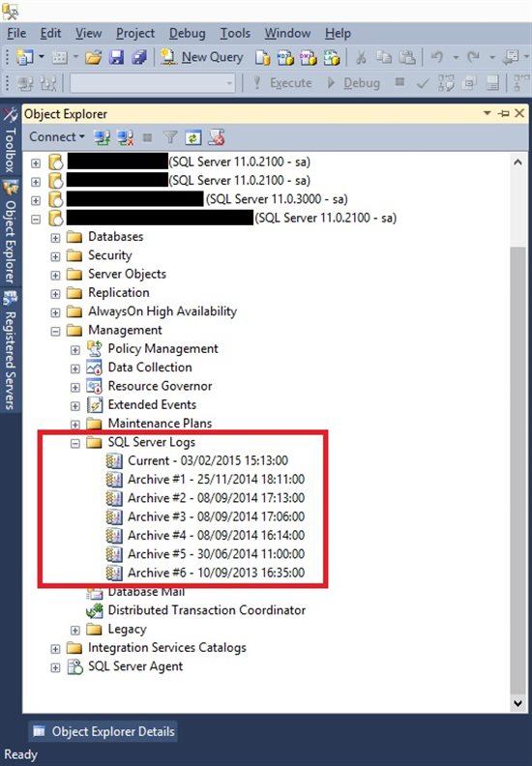Collapse the Management folder
Viewport: 532px width, 766px height.
55,331
